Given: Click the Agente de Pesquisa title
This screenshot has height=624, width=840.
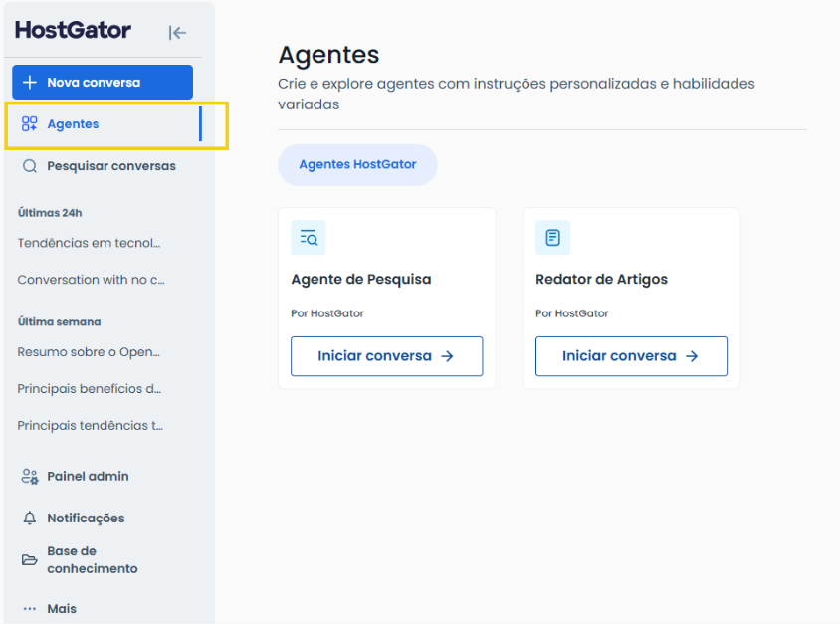Looking at the screenshot, I should click(x=361, y=279).
